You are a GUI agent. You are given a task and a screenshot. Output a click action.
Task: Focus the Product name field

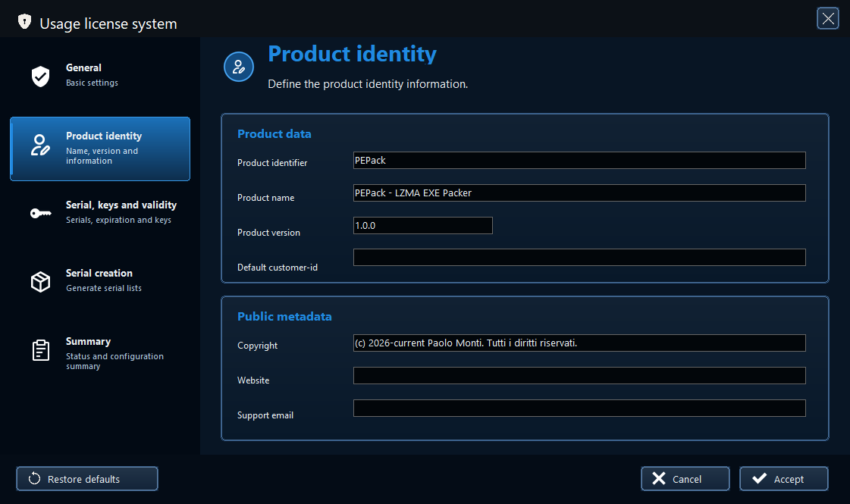click(x=579, y=193)
